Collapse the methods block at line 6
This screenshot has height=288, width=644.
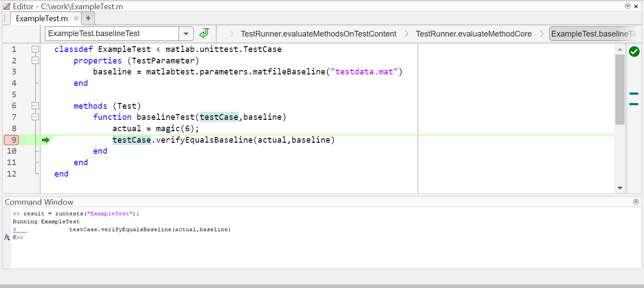(35, 106)
